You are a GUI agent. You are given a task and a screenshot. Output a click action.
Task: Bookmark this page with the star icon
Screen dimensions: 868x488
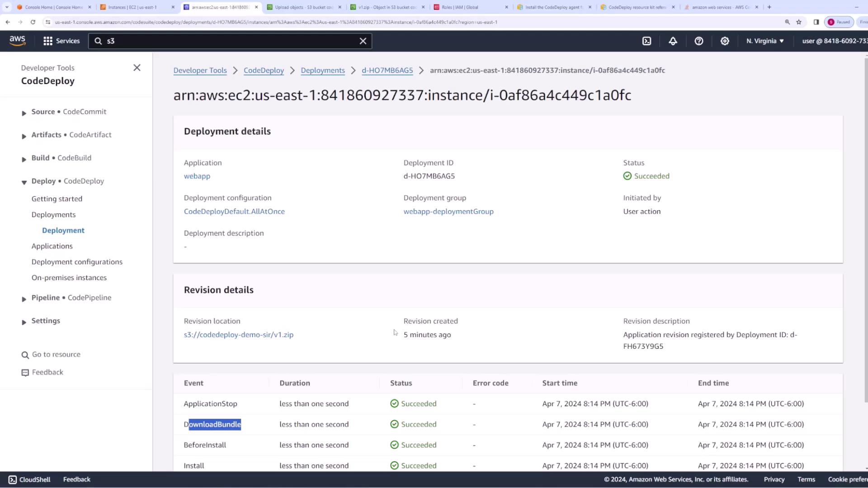pos(799,22)
